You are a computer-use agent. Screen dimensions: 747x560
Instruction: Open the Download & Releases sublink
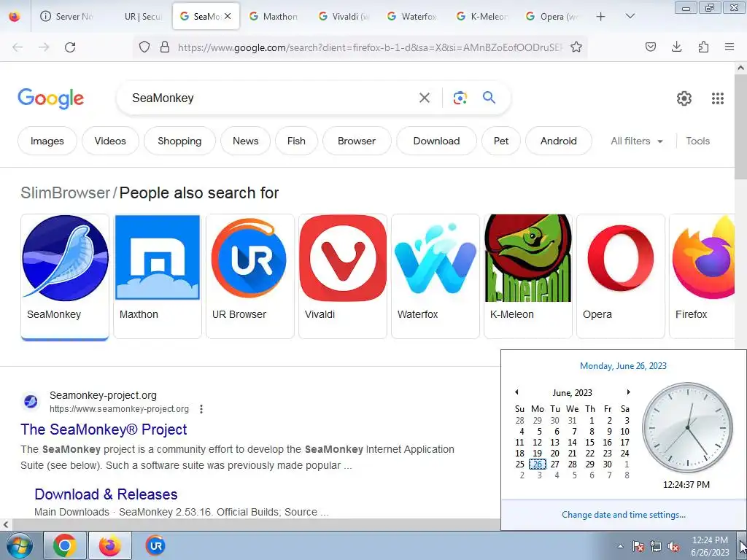click(106, 494)
